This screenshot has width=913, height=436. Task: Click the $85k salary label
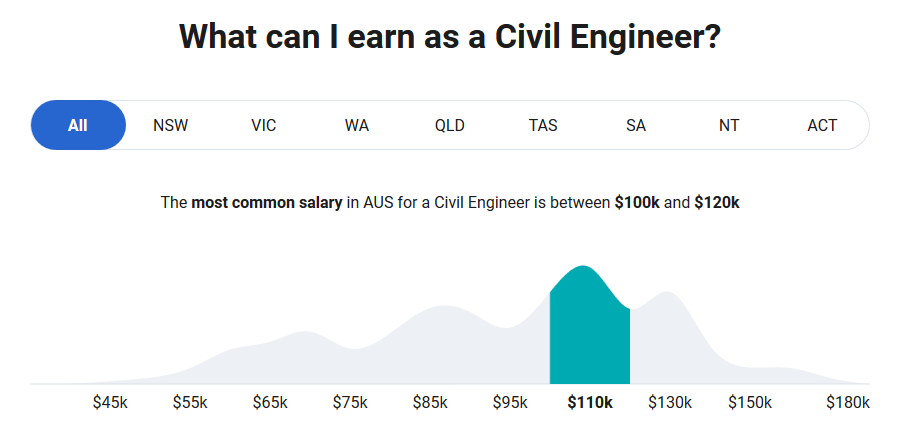(x=430, y=402)
